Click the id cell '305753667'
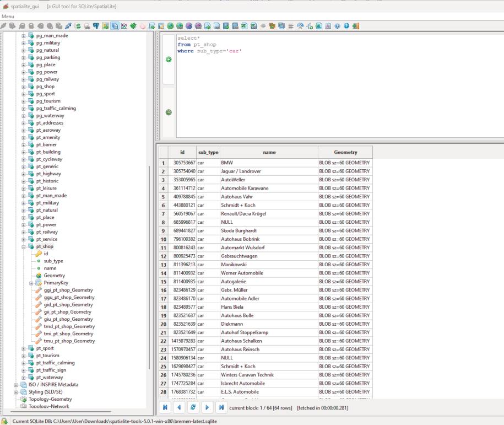Image resolution: width=504 pixels, height=425 pixels. pyautogui.click(x=182, y=163)
